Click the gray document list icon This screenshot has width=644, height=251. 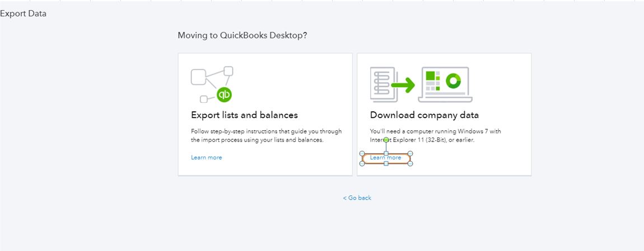click(x=383, y=84)
